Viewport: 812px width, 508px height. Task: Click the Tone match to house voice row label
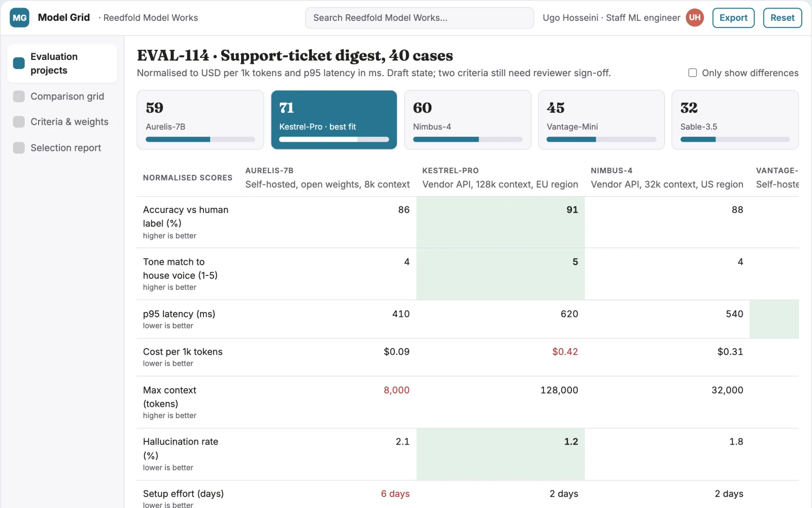(180, 269)
